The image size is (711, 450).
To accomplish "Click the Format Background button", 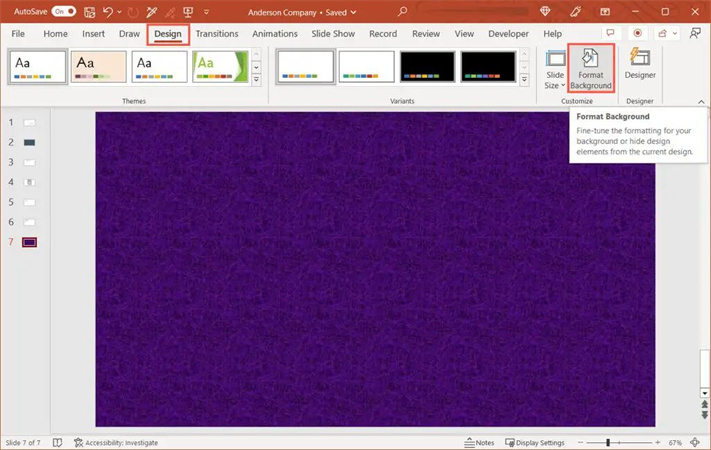I will coord(590,68).
